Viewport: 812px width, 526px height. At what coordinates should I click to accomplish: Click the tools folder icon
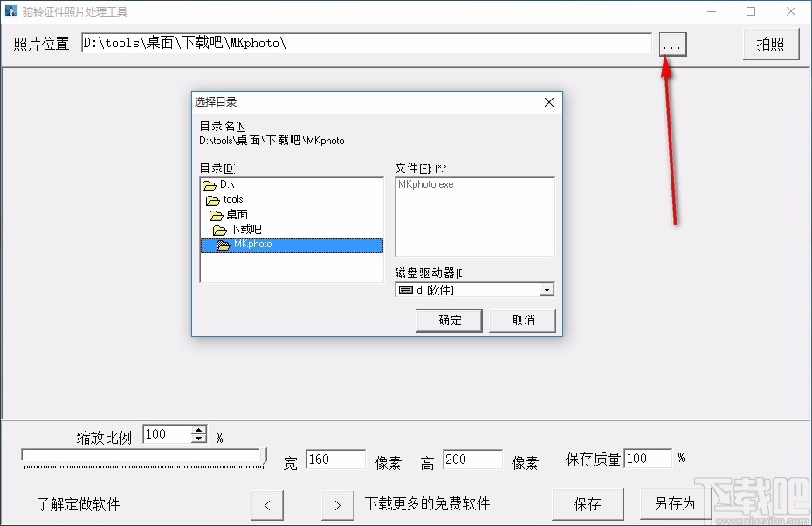pos(214,199)
